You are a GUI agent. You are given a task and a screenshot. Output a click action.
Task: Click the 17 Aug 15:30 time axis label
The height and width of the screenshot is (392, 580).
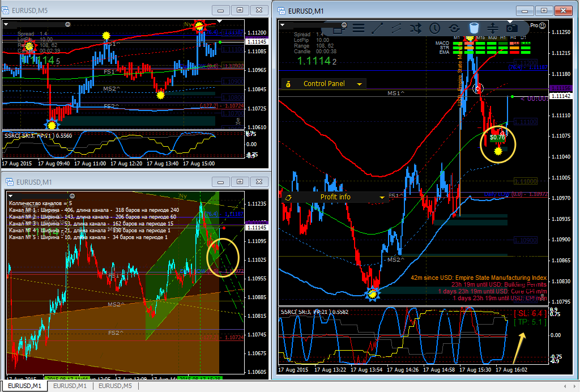tap(475, 369)
